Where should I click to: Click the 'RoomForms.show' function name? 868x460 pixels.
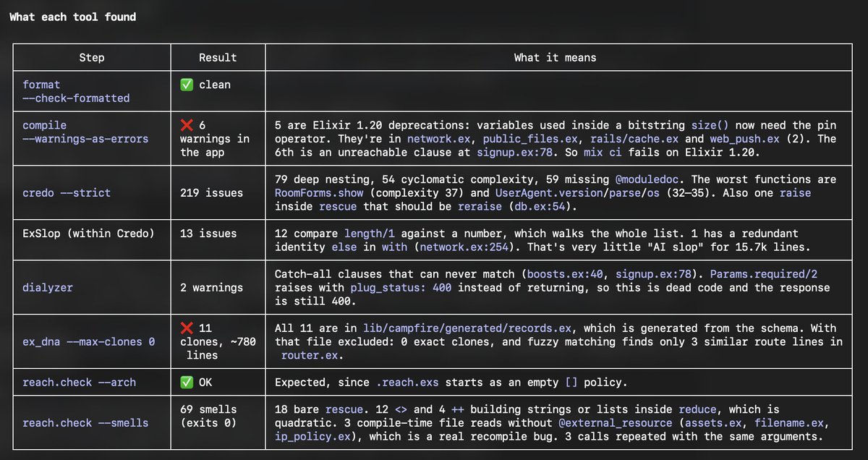pyautogui.click(x=319, y=193)
